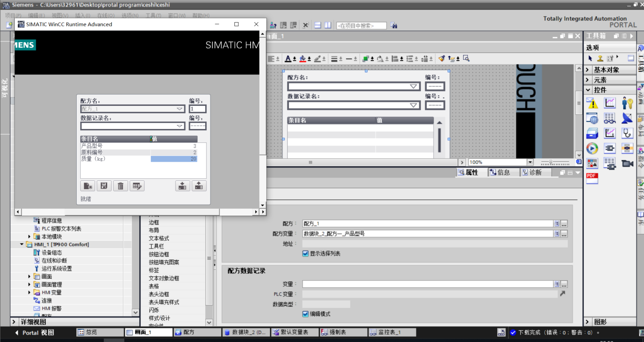Click the stamp tool icon in toolbox options
Screen dimensions: 644x342
[x=600, y=58]
